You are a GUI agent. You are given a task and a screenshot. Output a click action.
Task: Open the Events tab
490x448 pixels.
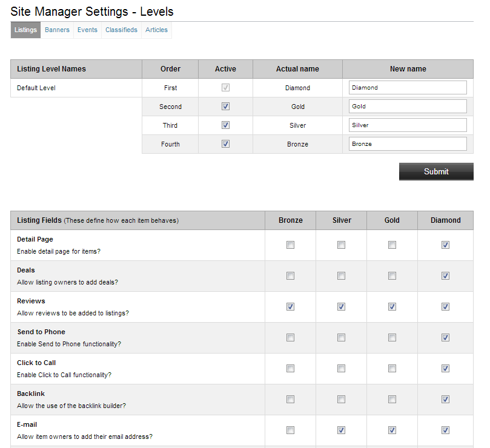tap(87, 30)
